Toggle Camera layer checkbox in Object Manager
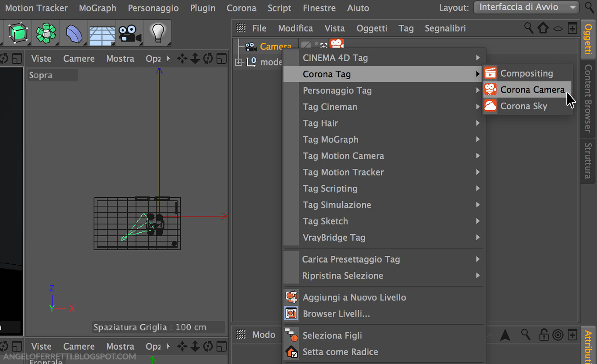This screenshot has height=364, width=597. [306, 45]
